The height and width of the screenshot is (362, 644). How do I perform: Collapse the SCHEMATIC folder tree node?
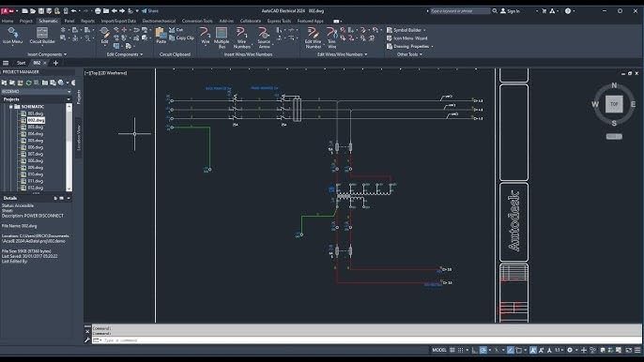pyautogui.click(x=11, y=107)
